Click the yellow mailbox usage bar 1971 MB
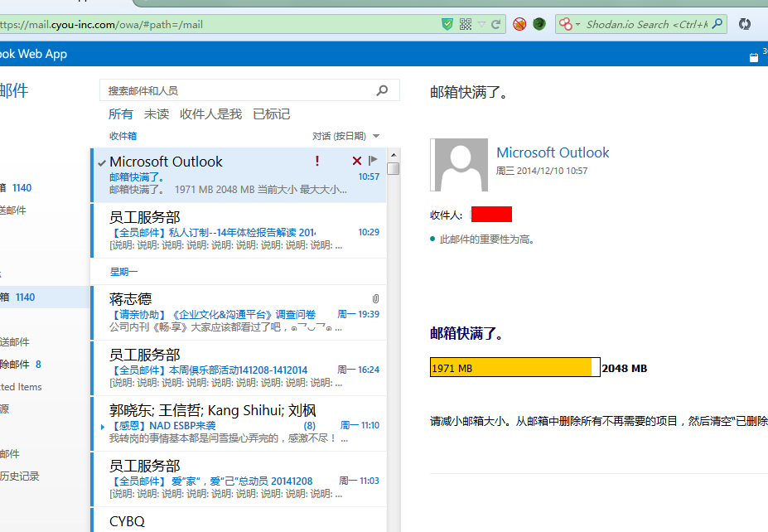Image resolution: width=768 pixels, height=532 pixels. click(511, 367)
